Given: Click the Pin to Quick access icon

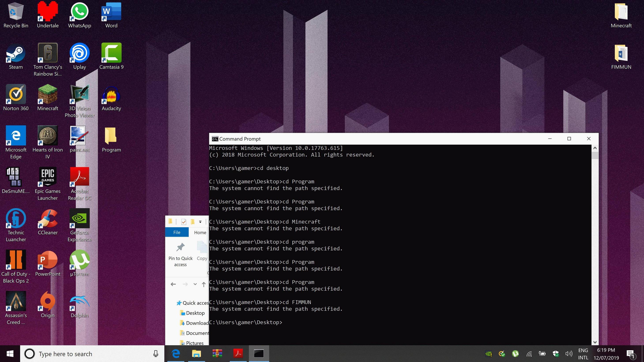Looking at the screenshot, I should [x=180, y=248].
